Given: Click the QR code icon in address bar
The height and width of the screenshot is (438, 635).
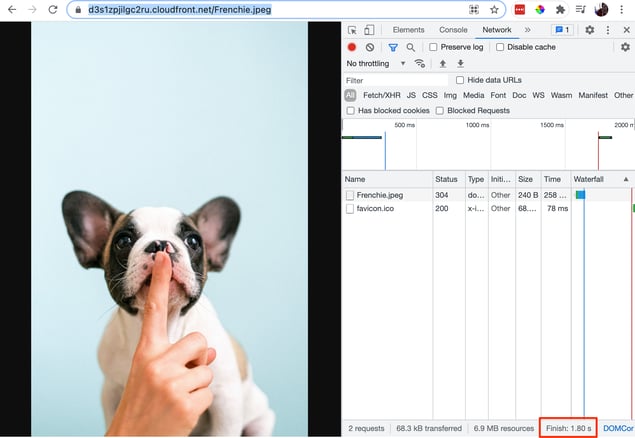Looking at the screenshot, I should click(x=474, y=9).
